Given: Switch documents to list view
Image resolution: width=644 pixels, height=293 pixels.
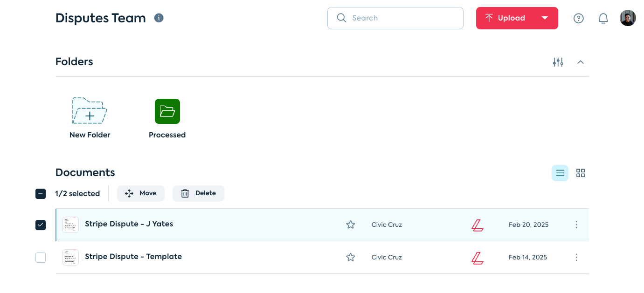Looking at the screenshot, I should pos(560,173).
